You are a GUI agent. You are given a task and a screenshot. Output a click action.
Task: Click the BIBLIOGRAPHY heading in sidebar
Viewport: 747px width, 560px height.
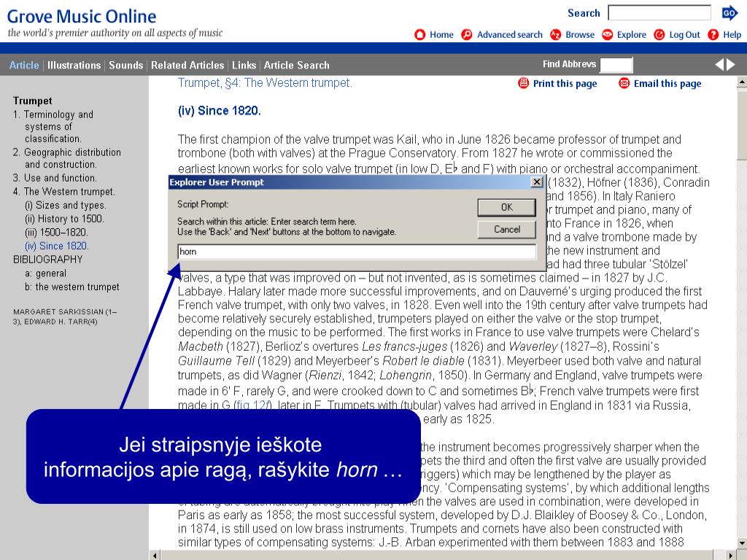coord(47,260)
